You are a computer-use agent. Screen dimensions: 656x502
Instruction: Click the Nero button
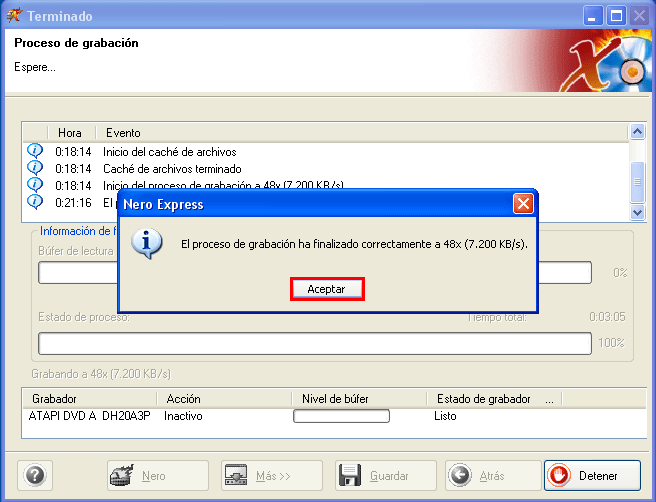click(158, 476)
